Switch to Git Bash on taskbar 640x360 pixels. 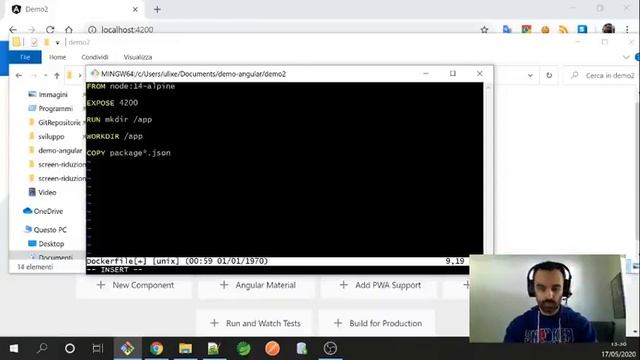click(x=127, y=349)
